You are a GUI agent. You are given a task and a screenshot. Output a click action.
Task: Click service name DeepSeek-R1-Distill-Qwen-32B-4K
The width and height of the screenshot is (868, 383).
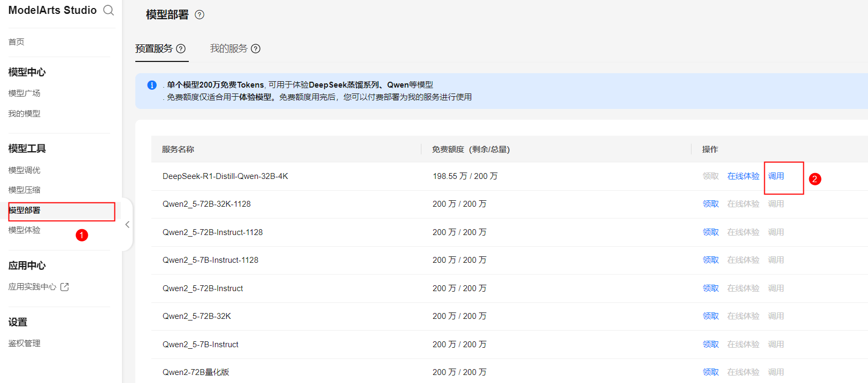point(225,176)
